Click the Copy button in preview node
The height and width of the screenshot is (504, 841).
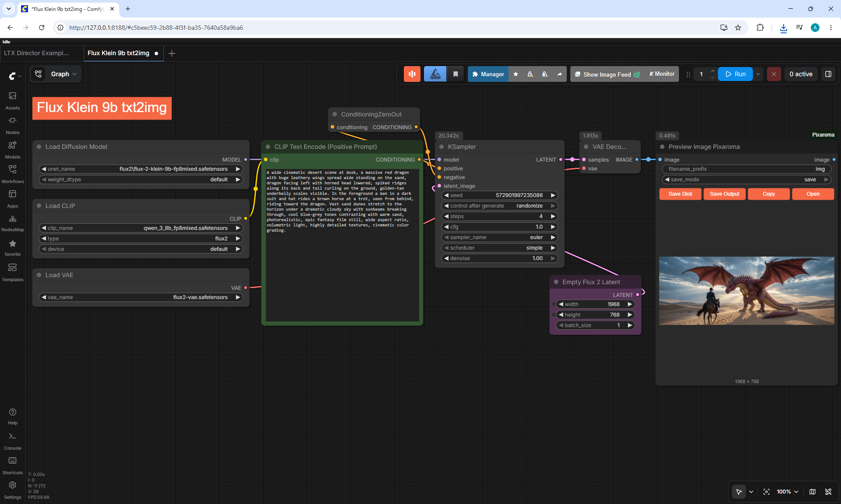769,194
